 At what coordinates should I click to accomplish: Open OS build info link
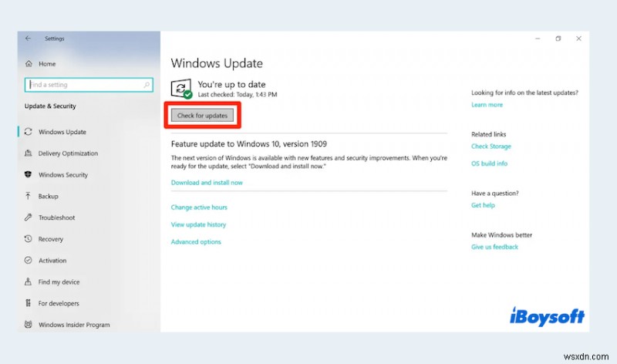489,163
